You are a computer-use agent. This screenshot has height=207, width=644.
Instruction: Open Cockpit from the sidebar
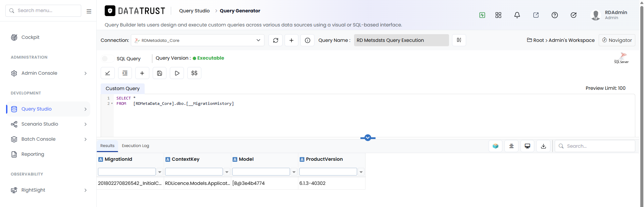30,37
